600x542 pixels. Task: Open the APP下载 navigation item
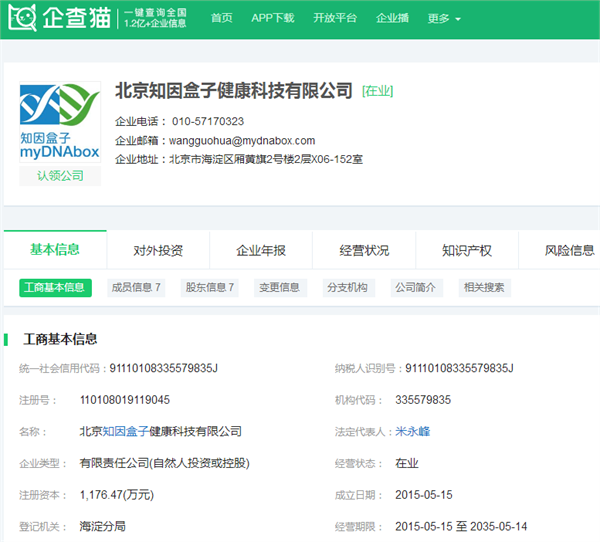coord(273,18)
